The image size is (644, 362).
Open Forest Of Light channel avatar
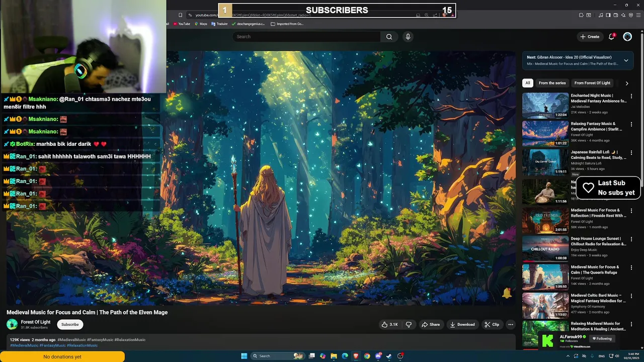(x=12, y=324)
